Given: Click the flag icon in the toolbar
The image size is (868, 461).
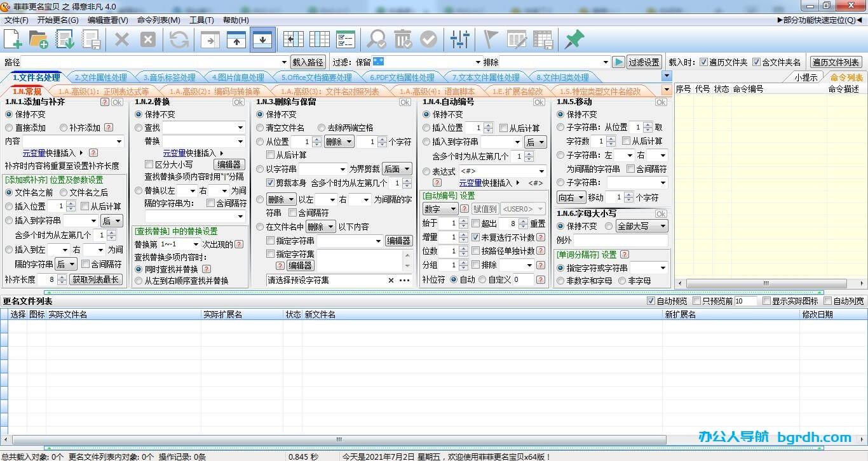Looking at the screenshot, I should click(490, 39).
